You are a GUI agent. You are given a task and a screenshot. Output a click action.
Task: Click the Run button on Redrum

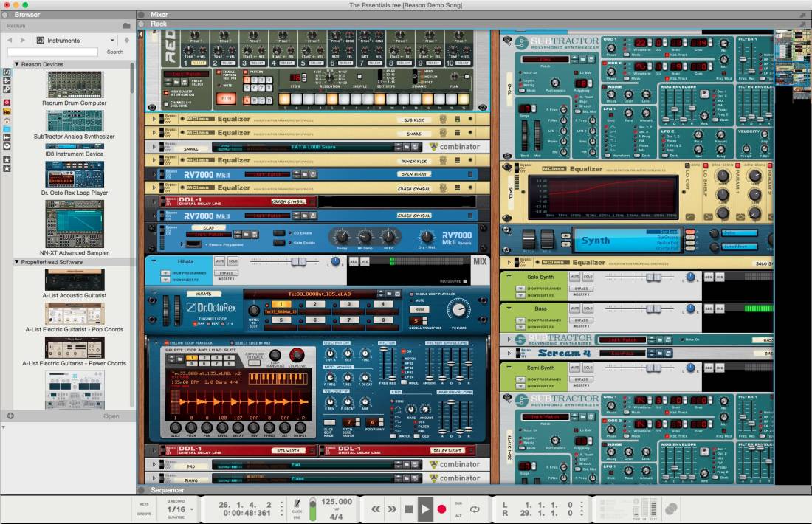coord(226,98)
